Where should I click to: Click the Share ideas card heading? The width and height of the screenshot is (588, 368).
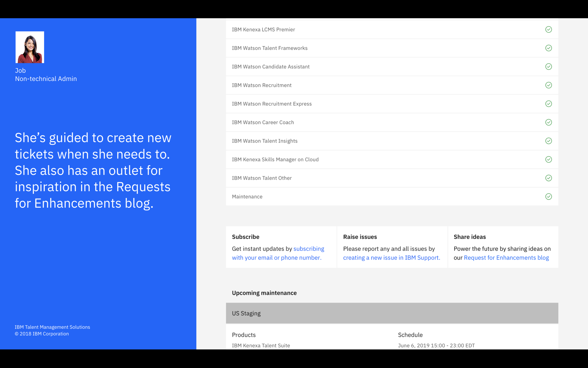click(x=470, y=237)
